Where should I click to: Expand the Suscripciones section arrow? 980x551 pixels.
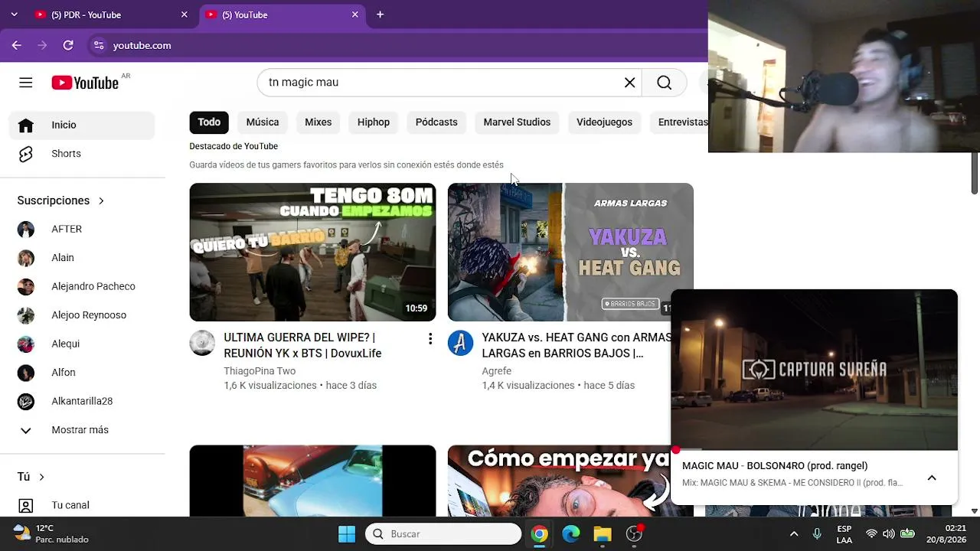(x=101, y=201)
